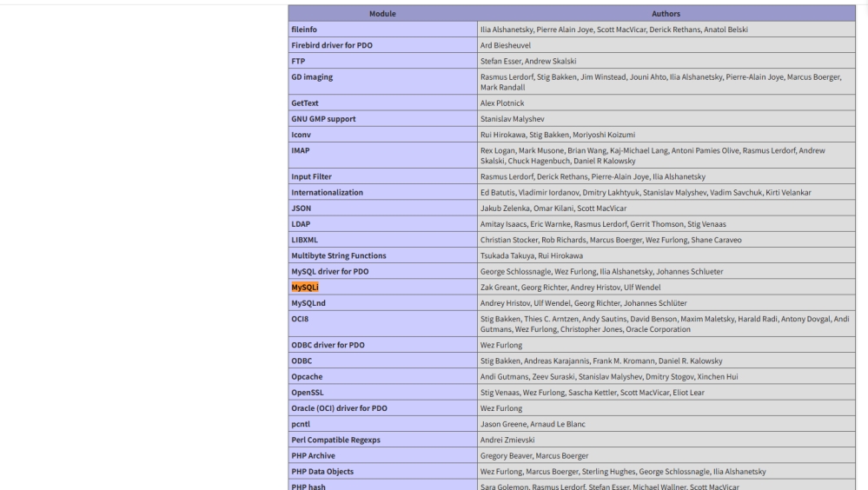
Task: Select authors cell with Frank M. Kromann
Action: (x=666, y=361)
